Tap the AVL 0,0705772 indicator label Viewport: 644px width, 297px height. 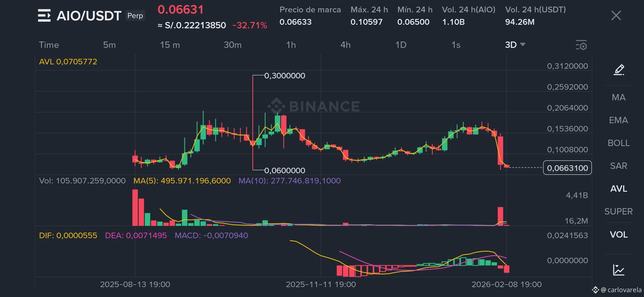click(68, 62)
